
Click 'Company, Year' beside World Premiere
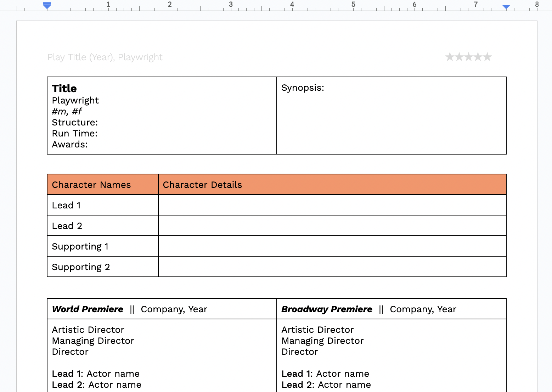[174, 309]
